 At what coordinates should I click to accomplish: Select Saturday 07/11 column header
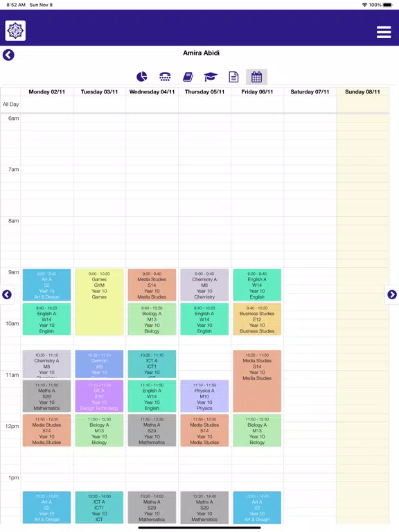310,91
